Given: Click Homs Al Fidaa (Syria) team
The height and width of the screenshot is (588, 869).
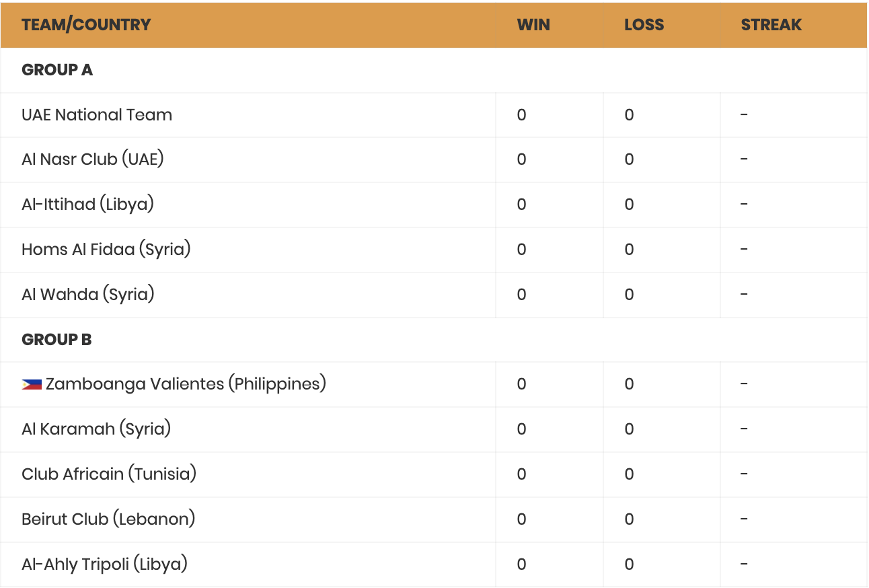Looking at the screenshot, I should (106, 250).
